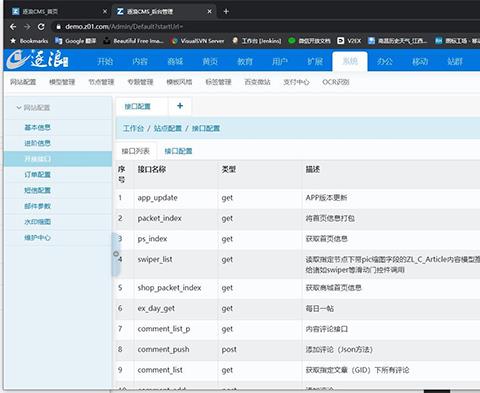Collapse the 网站配置 sidebar group
The width and height of the screenshot is (480, 393).
pyautogui.click(x=33, y=108)
